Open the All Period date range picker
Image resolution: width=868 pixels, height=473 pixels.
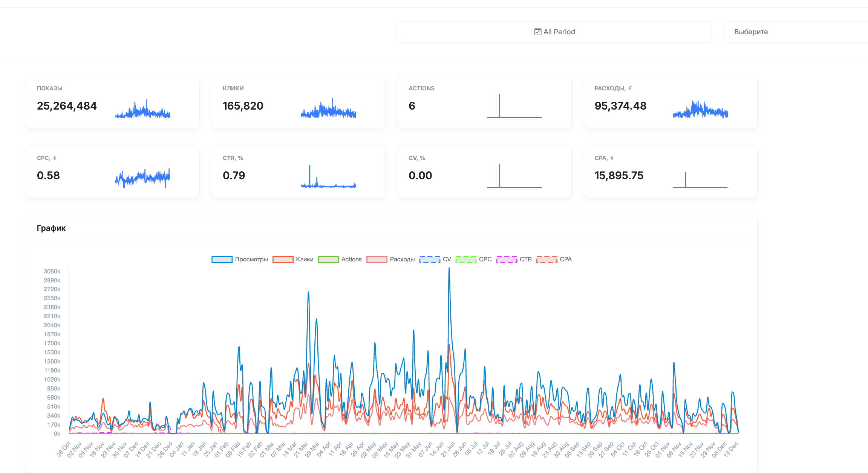[x=554, y=32]
